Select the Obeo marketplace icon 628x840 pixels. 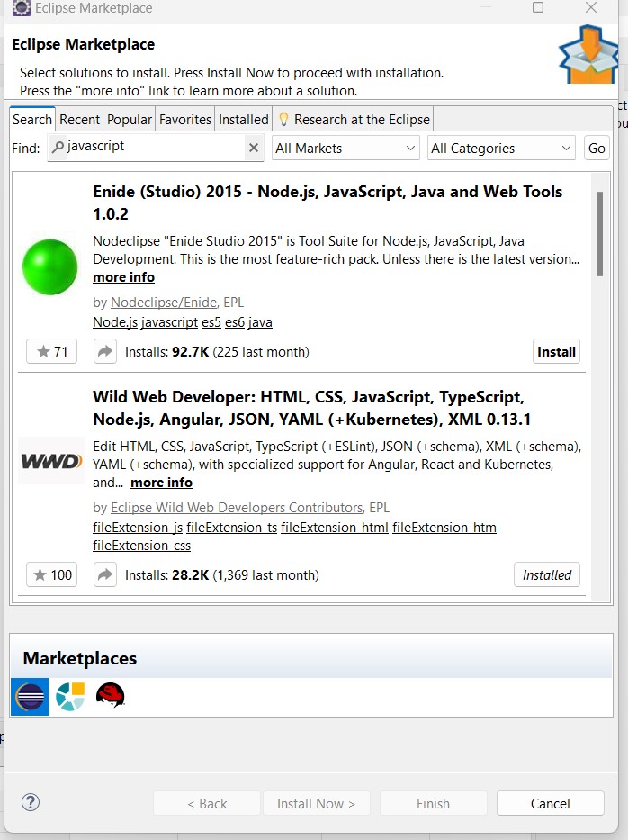click(70, 697)
